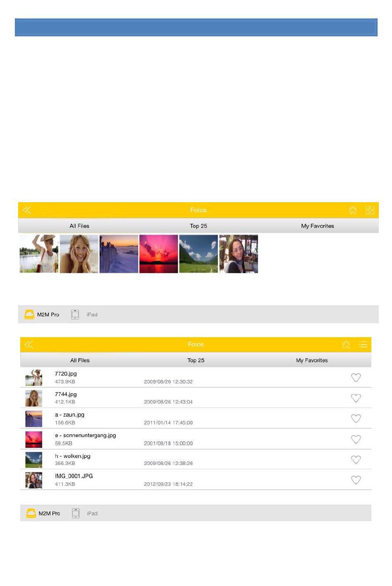
Task: Select My Favorites tab in list view panel
Action: (x=312, y=360)
